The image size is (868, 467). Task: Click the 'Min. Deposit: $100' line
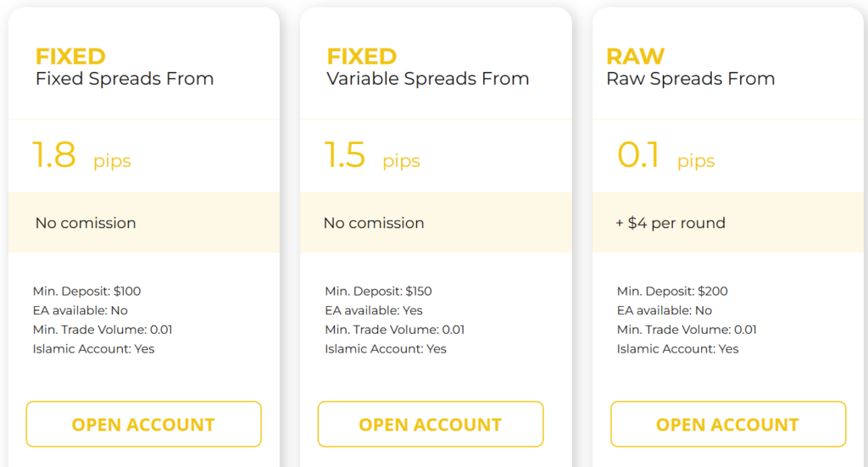click(x=86, y=292)
